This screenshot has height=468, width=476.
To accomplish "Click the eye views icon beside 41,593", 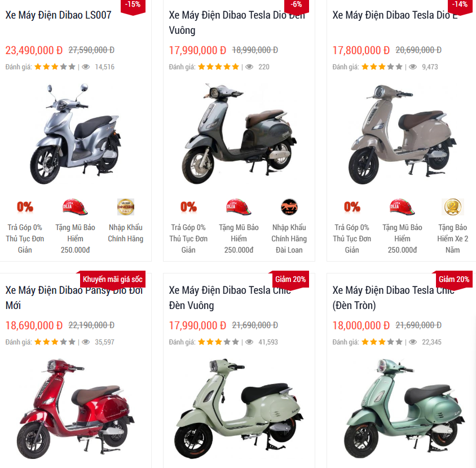I will click(249, 342).
